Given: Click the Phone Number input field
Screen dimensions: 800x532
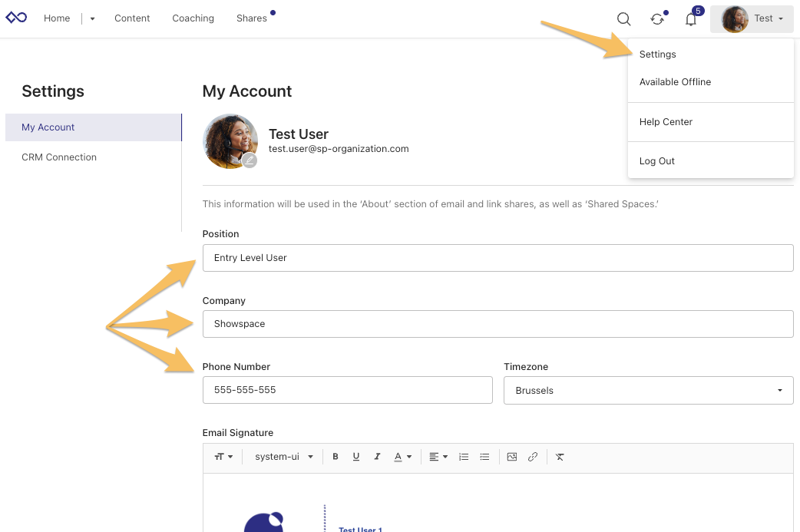Looking at the screenshot, I should [x=347, y=390].
